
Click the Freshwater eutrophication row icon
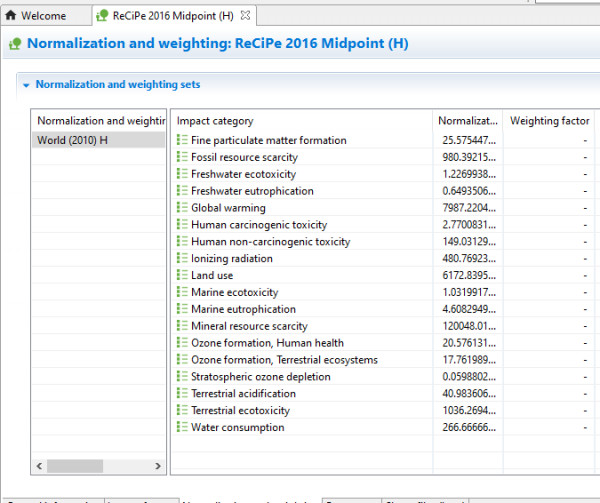[182, 190]
